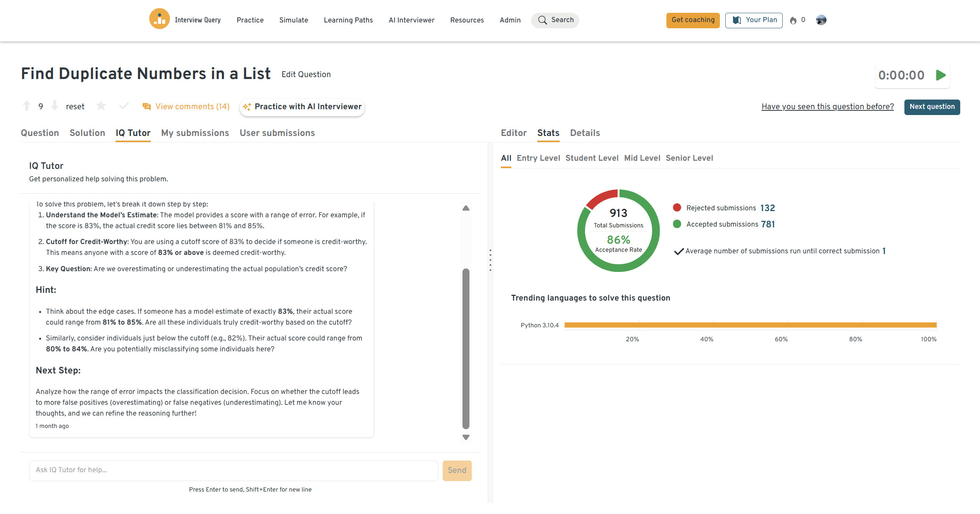The width and height of the screenshot is (980, 514).
Task: Click the Interview Query logo
Action: point(159,19)
